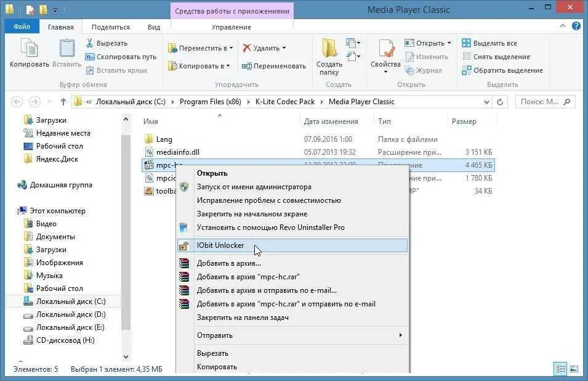The image size is (588, 381).
Task: Click the navigation pane scroll down arrow
Action: tap(126, 356)
